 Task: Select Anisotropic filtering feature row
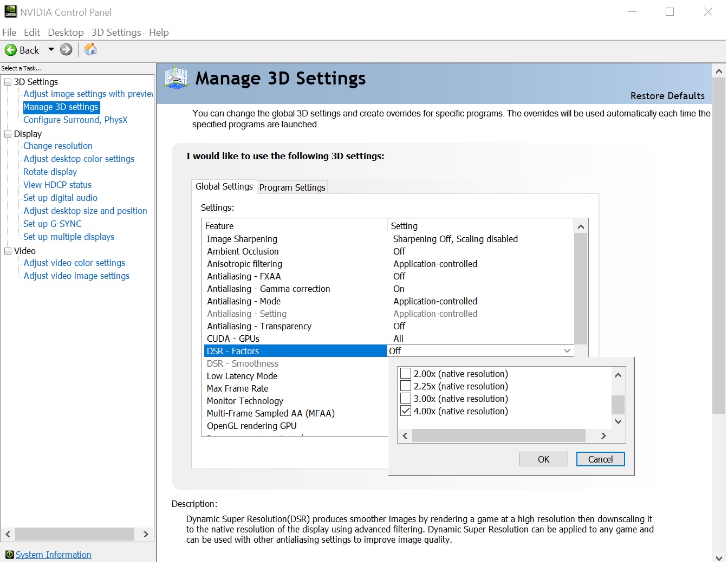(388, 264)
